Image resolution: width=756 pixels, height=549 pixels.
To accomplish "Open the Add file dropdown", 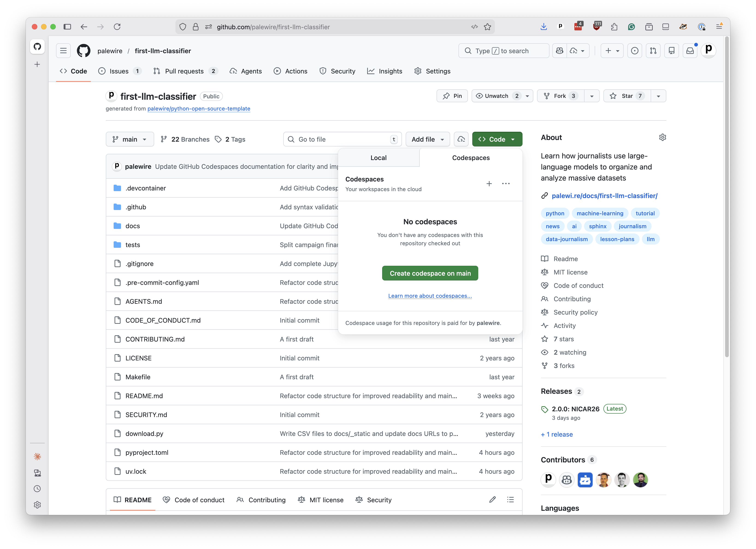I will pos(428,139).
